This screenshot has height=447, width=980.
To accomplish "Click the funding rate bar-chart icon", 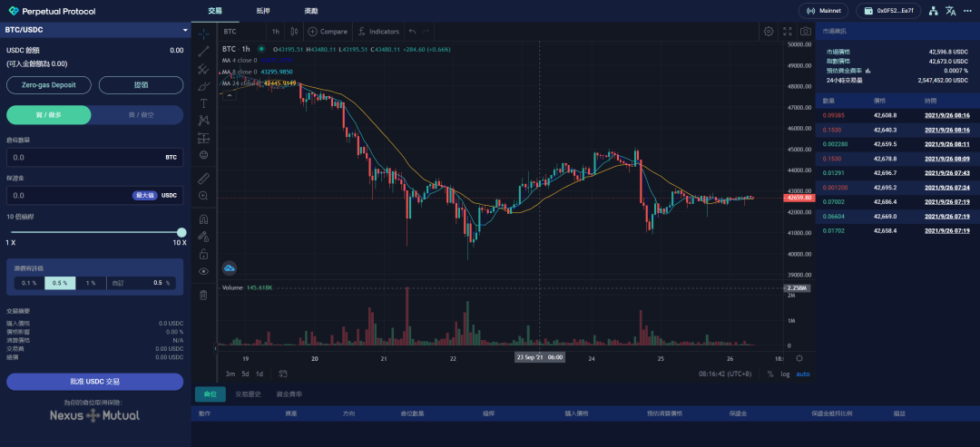I will click(x=868, y=71).
